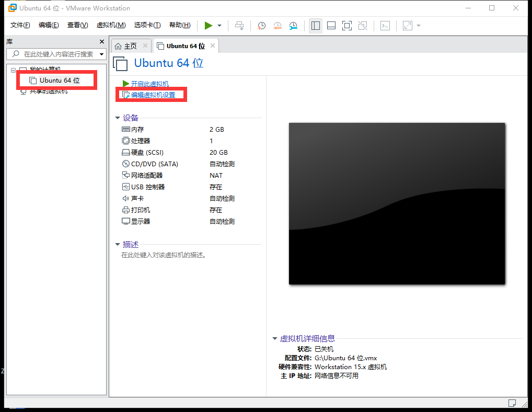Open the snapshot manager toolbar icon
Image resolution: width=532 pixels, height=412 pixels.
293,26
